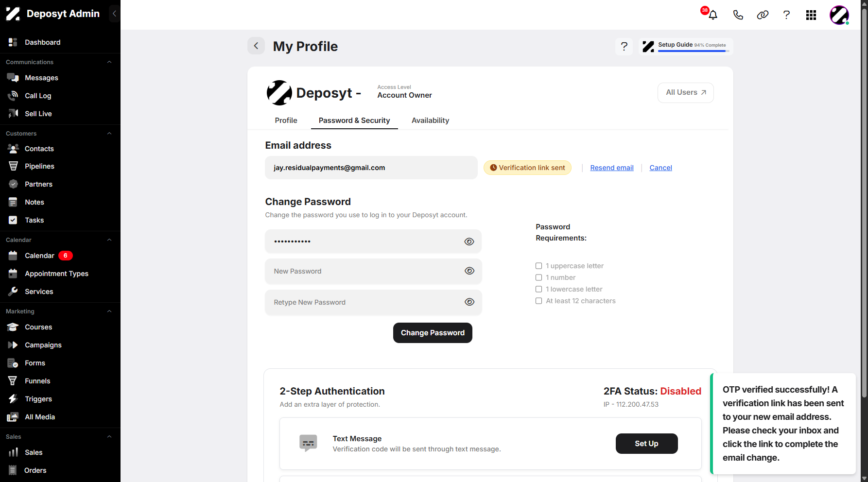Image resolution: width=868 pixels, height=482 pixels.
Task: Open the user avatar menu
Action: click(839, 15)
